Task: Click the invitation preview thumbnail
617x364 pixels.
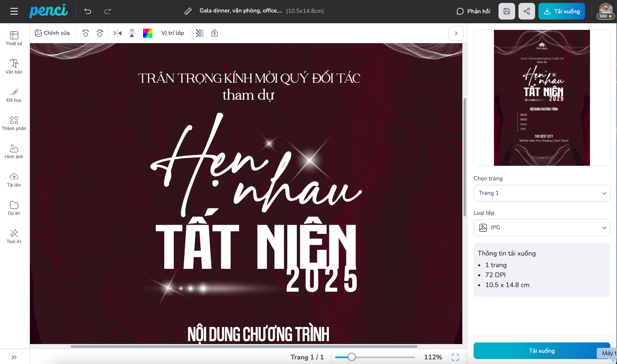Action: click(542, 98)
